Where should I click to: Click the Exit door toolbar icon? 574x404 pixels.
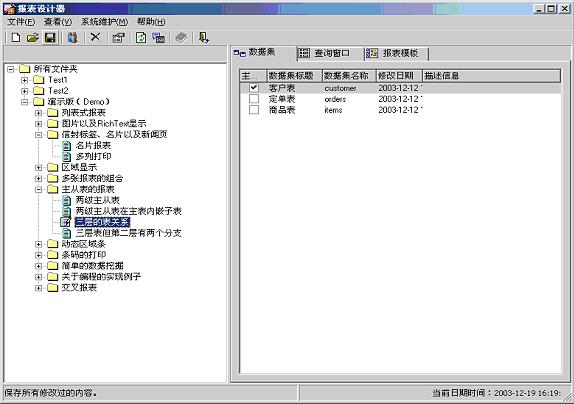[x=204, y=37]
